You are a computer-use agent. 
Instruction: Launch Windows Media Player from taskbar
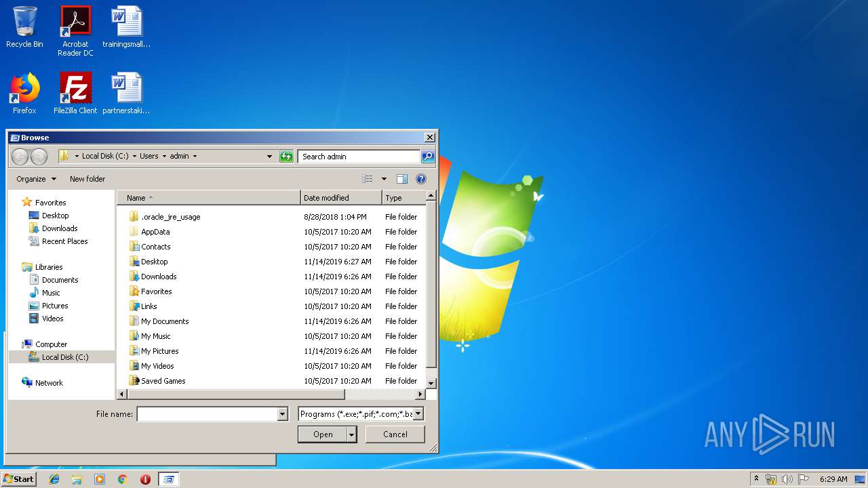point(100,479)
